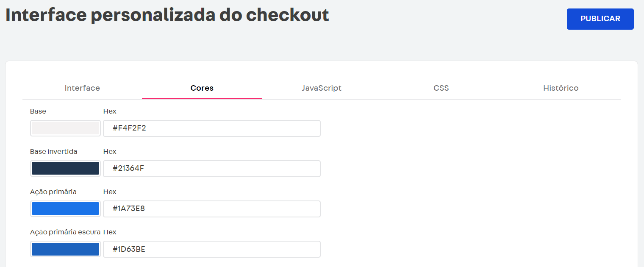Click the page scrollbar on the right
Viewport: 644px width, 267px height.
641,133
